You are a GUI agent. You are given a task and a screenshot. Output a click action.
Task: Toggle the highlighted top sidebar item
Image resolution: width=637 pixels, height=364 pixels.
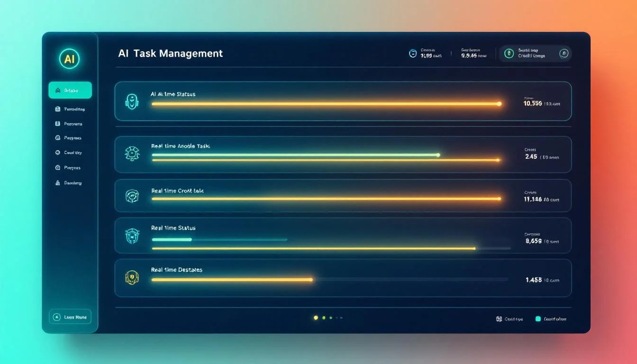tap(70, 90)
